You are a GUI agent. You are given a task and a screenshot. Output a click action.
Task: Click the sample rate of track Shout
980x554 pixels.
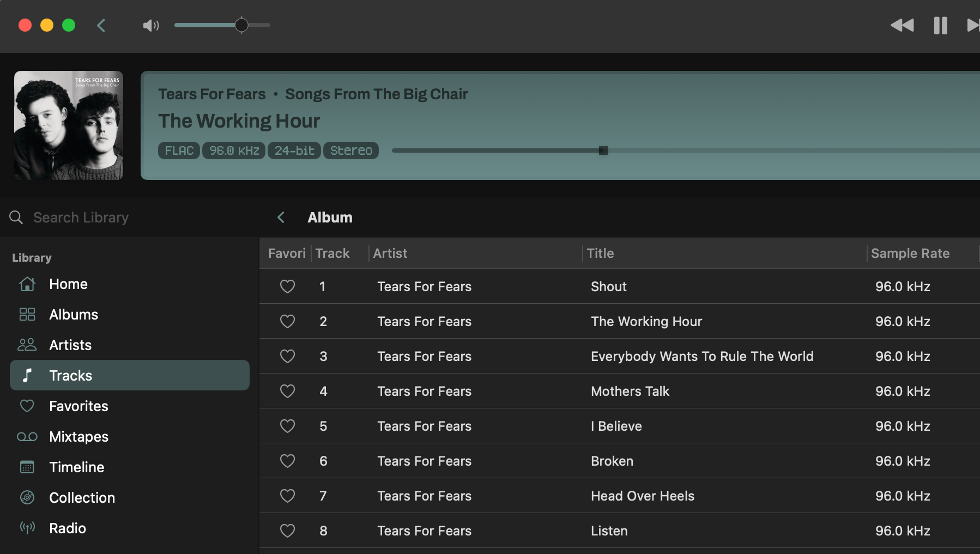click(903, 287)
